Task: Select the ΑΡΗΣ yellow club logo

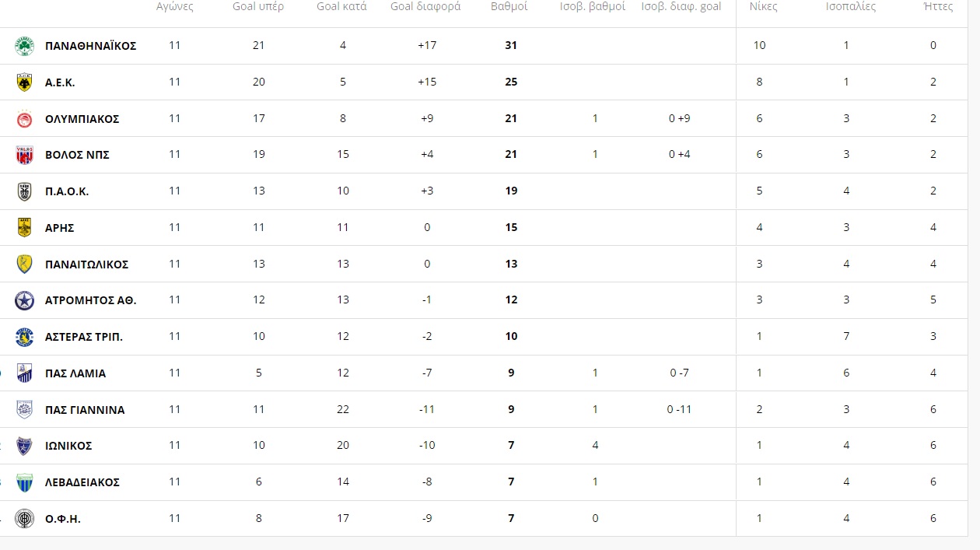Action: tap(25, 228)
